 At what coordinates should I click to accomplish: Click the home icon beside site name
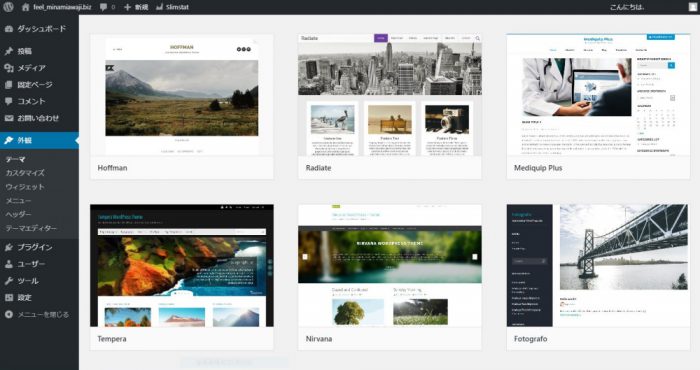25,7
